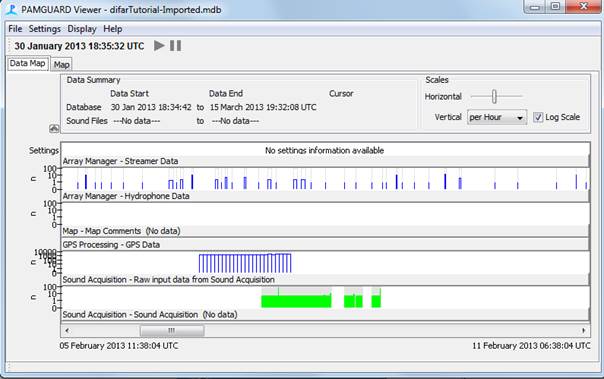Open the Settings menu
The height and width of the screenshot is (379, 604).
(45, 29)
